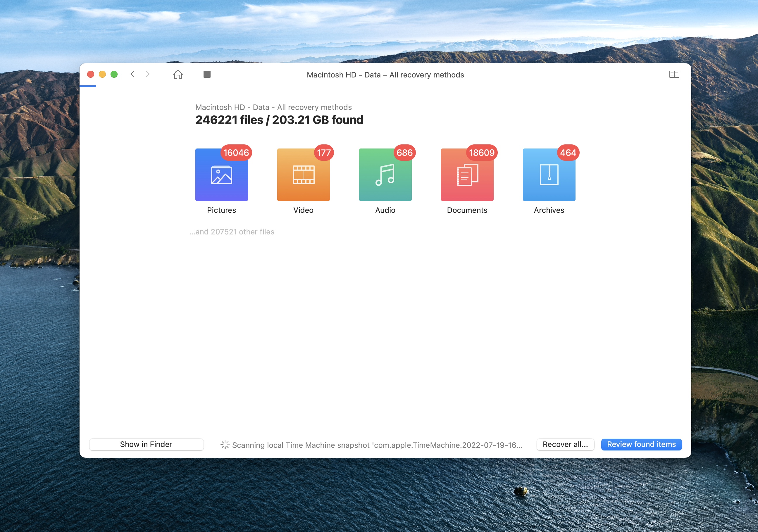Screen dimensions: 758x532
Task: Maximize the window with green button
Action: (x=114, y=74)
